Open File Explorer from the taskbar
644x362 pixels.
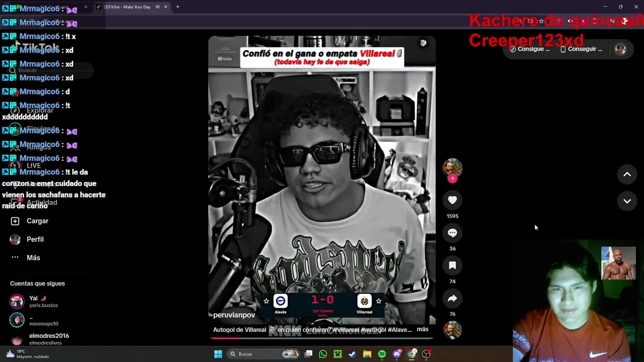[367, 354]
